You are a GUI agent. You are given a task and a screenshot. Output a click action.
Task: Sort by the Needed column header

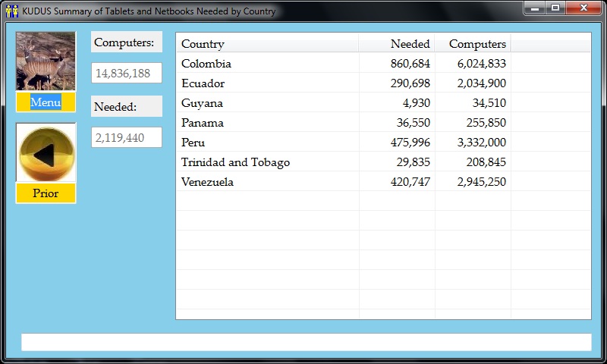[397, 43]
